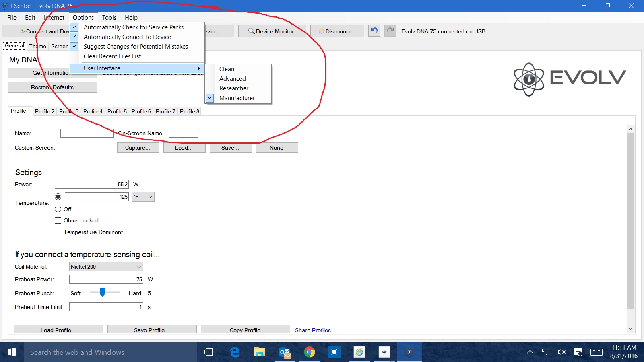Image resolution: width=644 pixels, height=362 pixels.
Task: Click the taskbar volume muted icon
Action: coord(561,352)
